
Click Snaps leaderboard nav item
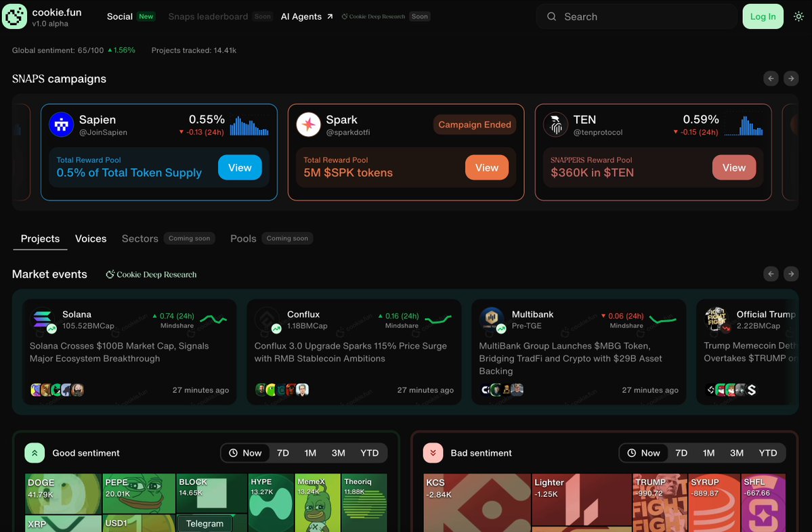tap(208, 16)
